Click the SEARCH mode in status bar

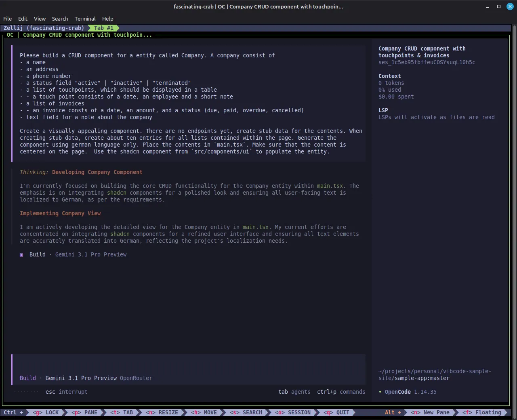(246, 412)
